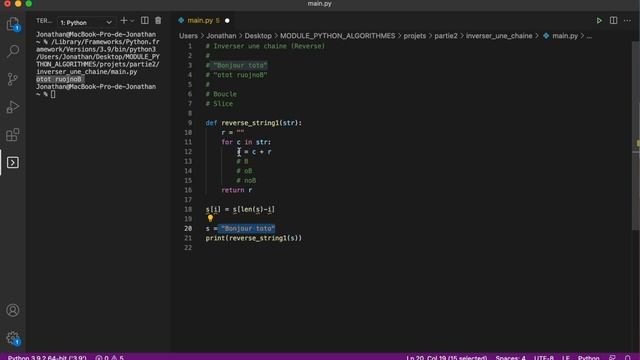
Task: Open the '1: Python' terminal selector dropdown
Action: tap(86, 22)
